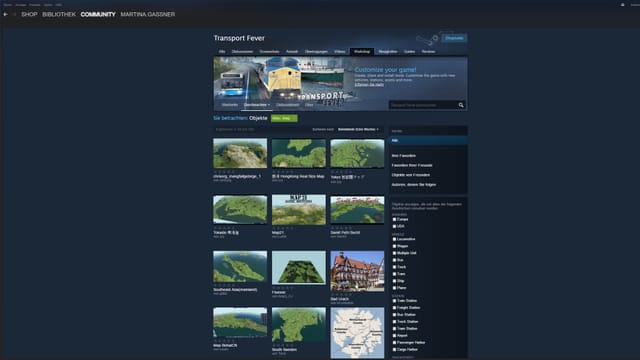This screenshot has height=360, width=640.
Task: Switch to the Guides tab
Action: pos(409,52)
